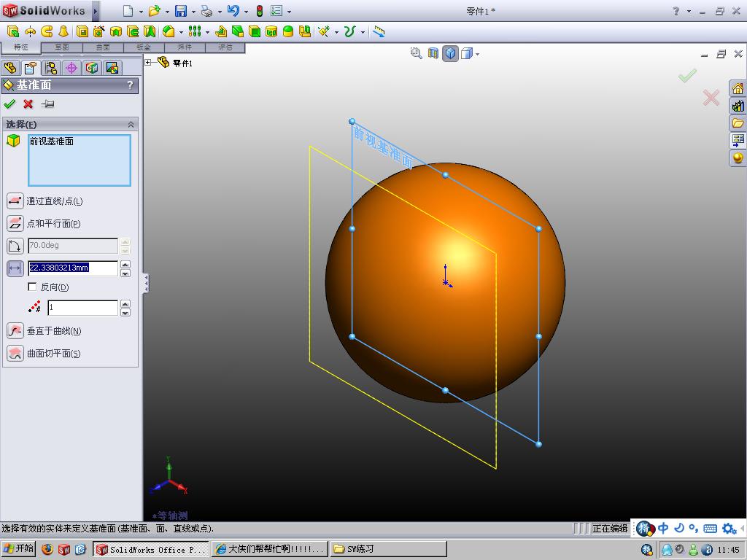Select the Lofted Boss tool
The image size is (747, 560).
point(63,32)
